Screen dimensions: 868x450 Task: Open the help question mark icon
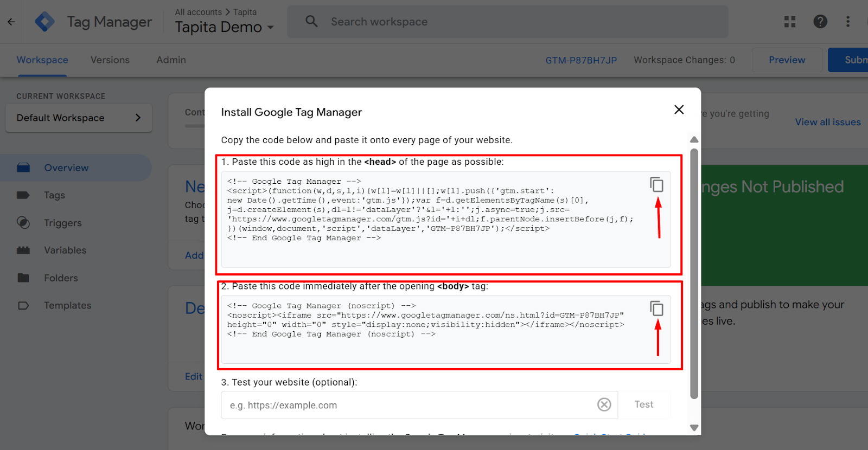click(820, 22)
